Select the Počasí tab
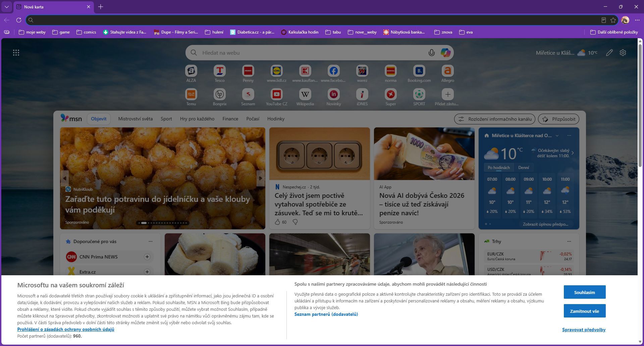Screen dimensions: 644x346 253,119
